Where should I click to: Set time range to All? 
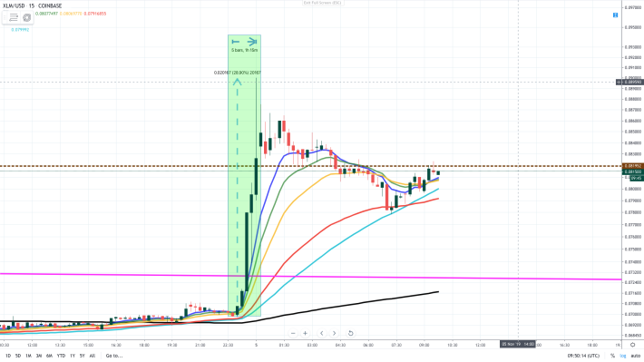pyautogui.click(x=92, y=356)
